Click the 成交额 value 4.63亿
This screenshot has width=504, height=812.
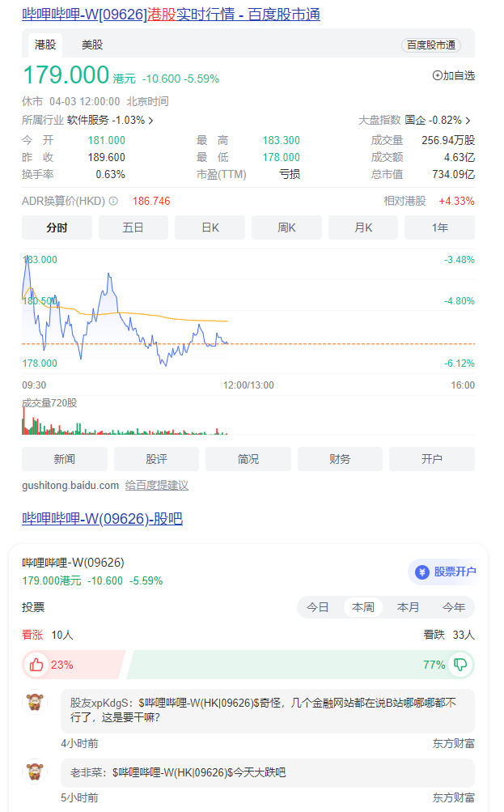pos(460,157)
